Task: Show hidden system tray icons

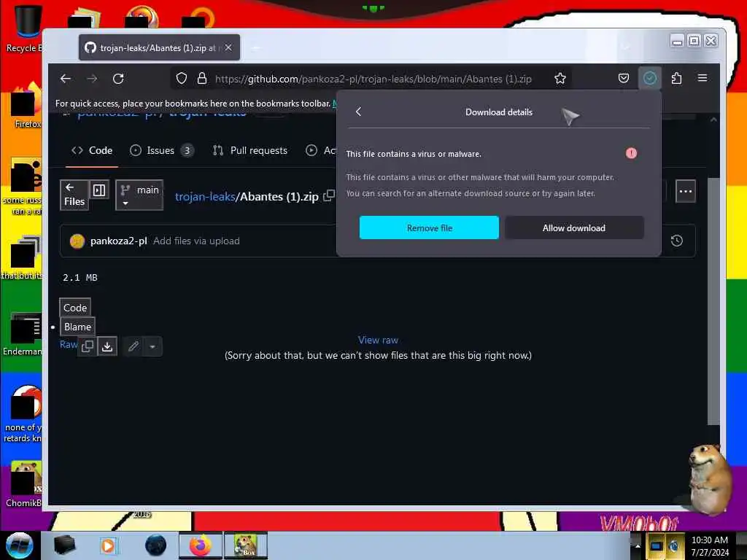Action: (x=638, y=545)
